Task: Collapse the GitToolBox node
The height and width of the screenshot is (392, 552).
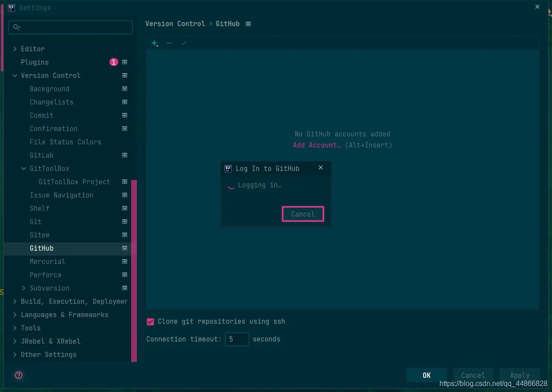Action: pyautogui.click(x=24, y=168)
